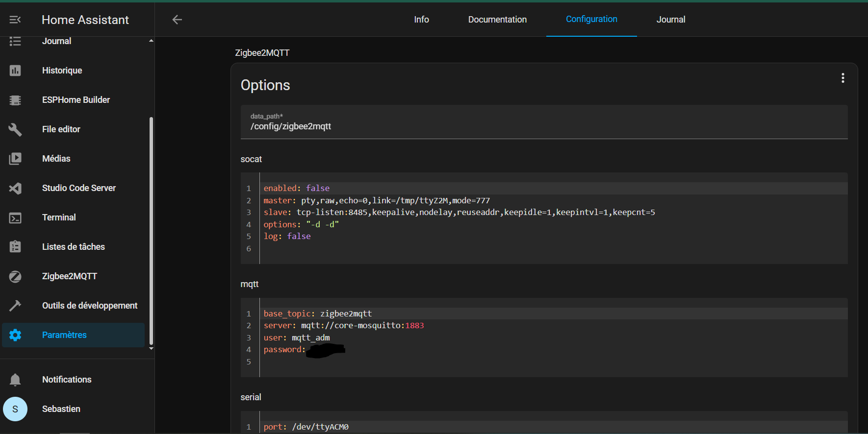This screenshot has width=868, height=434.
Task: Click the Paramètres gear icon
Action: coord(15,335)
